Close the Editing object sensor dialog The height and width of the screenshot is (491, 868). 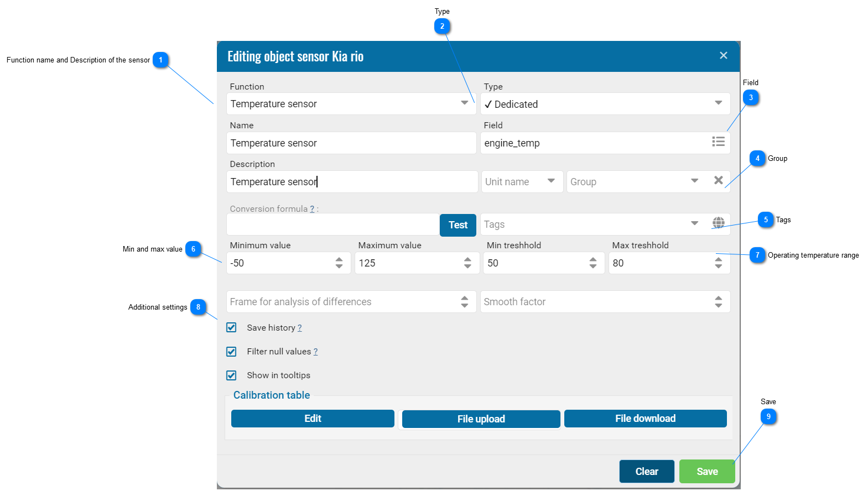coord(723,55)
